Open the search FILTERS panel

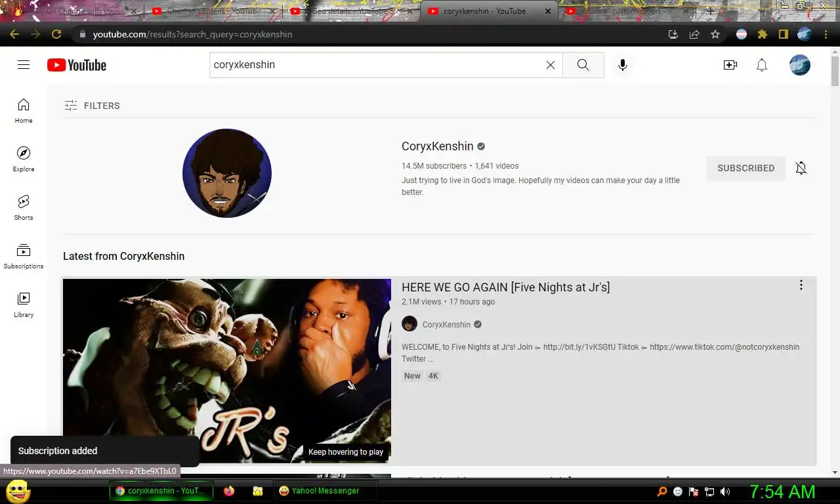pyautogui.click(x=92, y=106)
